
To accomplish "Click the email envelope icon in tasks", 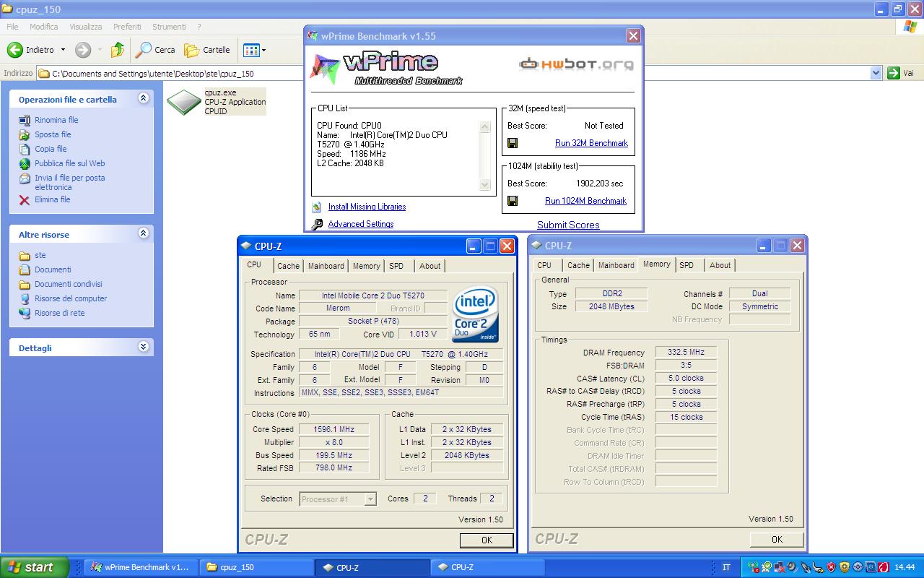I will [x=25, y=178].
